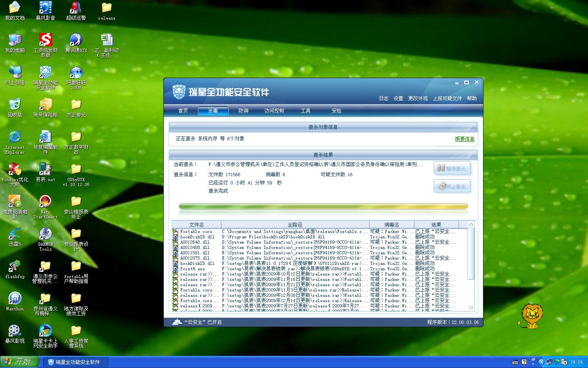Launch Maxthon browser icon
The width and height of the screenshot is (588, 368).
[15, 301]
